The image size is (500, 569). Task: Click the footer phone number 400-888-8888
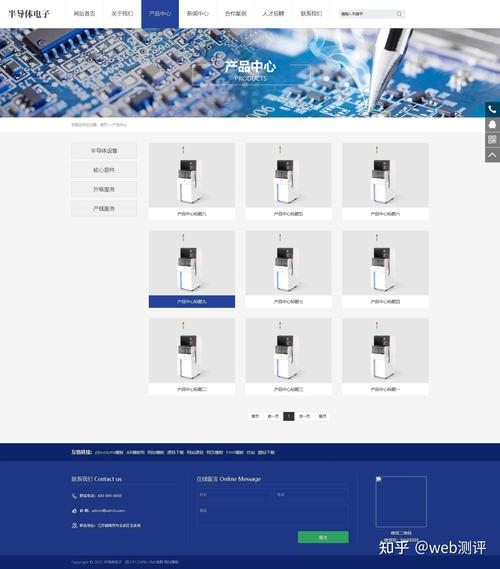(110, 496)
